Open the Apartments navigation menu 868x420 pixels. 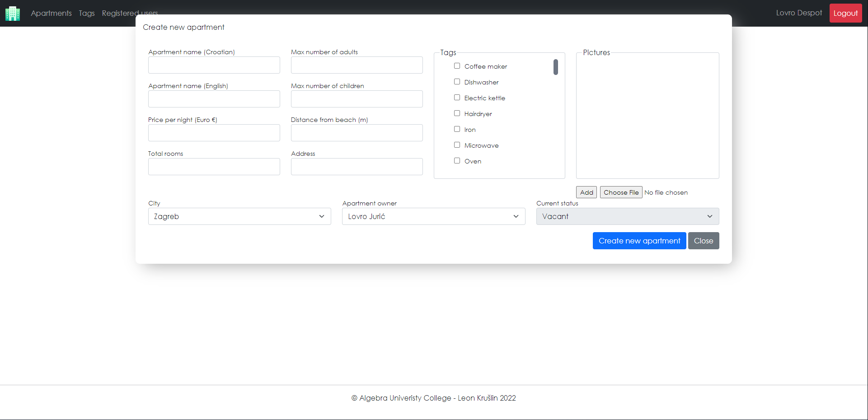[51, 13]
